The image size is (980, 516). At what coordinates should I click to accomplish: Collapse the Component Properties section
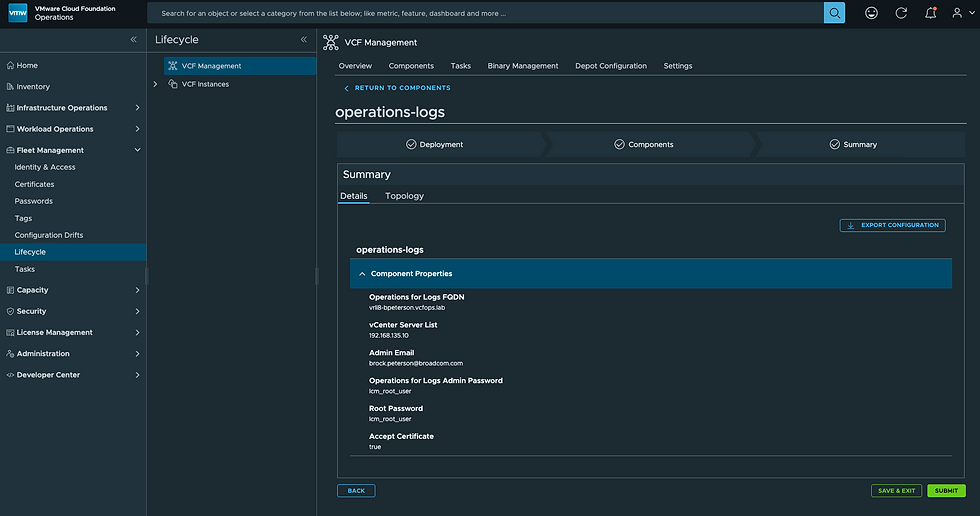coord(362,273)
